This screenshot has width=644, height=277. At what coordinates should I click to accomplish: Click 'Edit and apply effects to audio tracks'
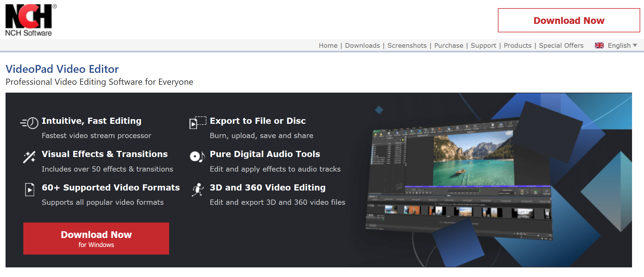(x=275, y=169)
